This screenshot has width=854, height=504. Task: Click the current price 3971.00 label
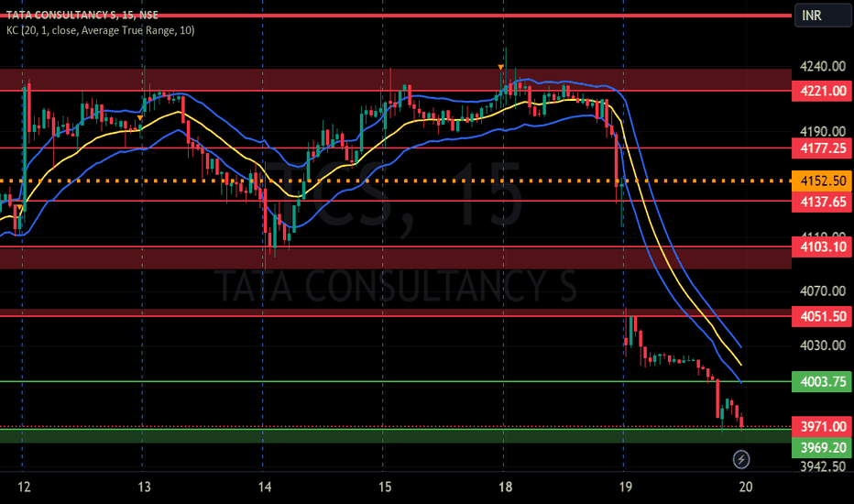coord(822,427)
